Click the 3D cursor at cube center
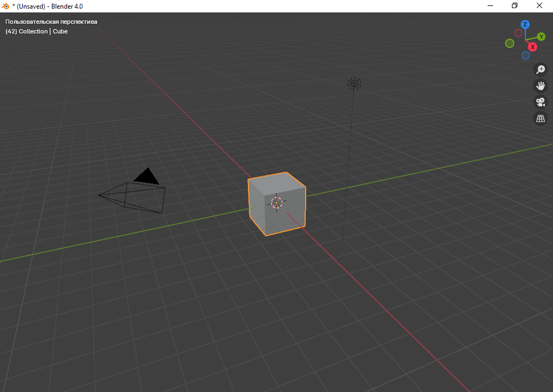 pos(276,202)
